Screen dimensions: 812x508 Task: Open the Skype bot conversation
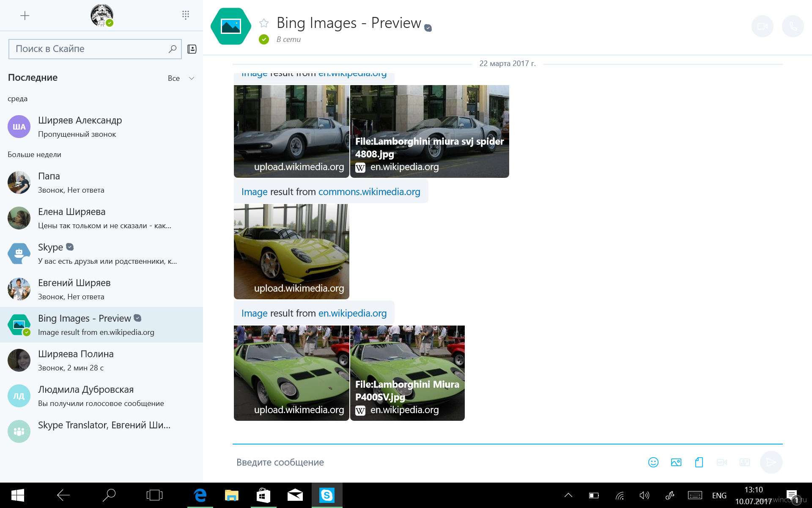click(x=101, y=254)
